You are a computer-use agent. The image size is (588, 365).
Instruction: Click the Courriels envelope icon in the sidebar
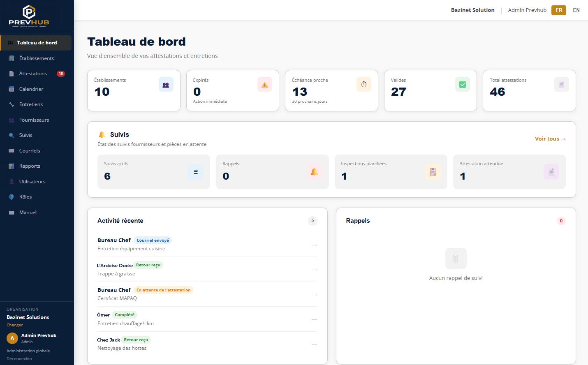click(12, 151)
